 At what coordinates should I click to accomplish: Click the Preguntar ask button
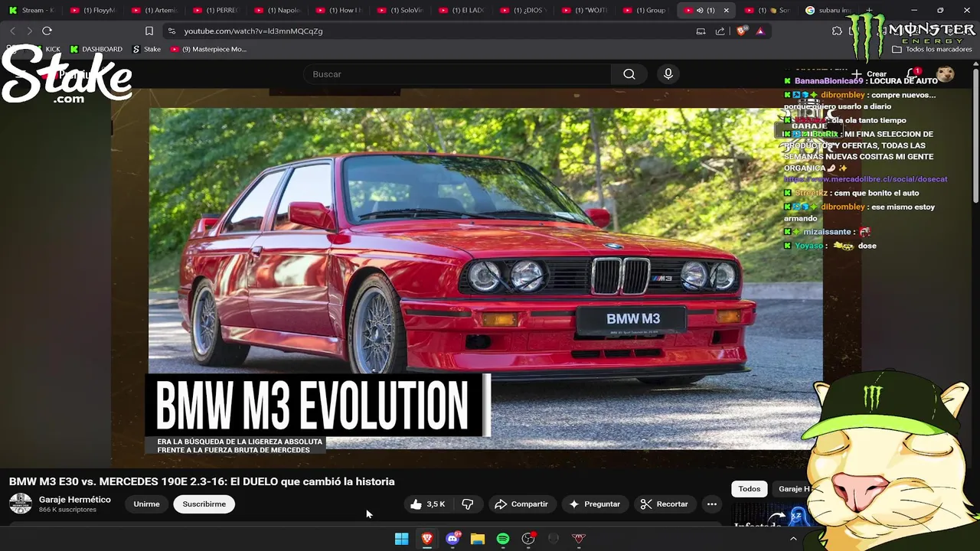(x=594, y=504)
